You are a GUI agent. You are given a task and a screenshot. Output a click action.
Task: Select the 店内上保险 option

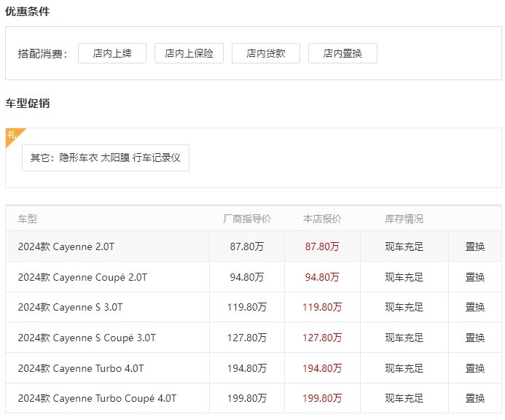[x=189, y=53]
